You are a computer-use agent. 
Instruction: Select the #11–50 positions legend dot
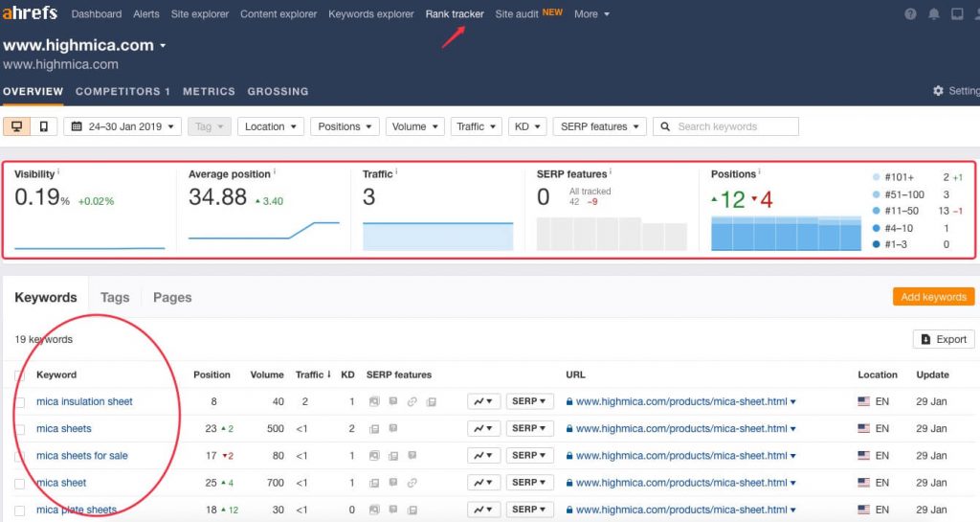(877, 211)
